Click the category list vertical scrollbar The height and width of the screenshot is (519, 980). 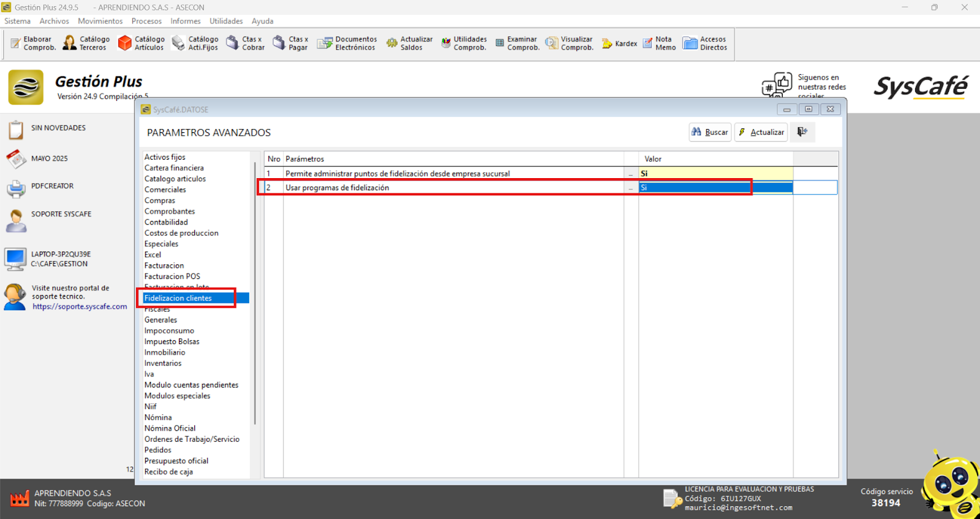pyautogui.click(x=254, y=294)
